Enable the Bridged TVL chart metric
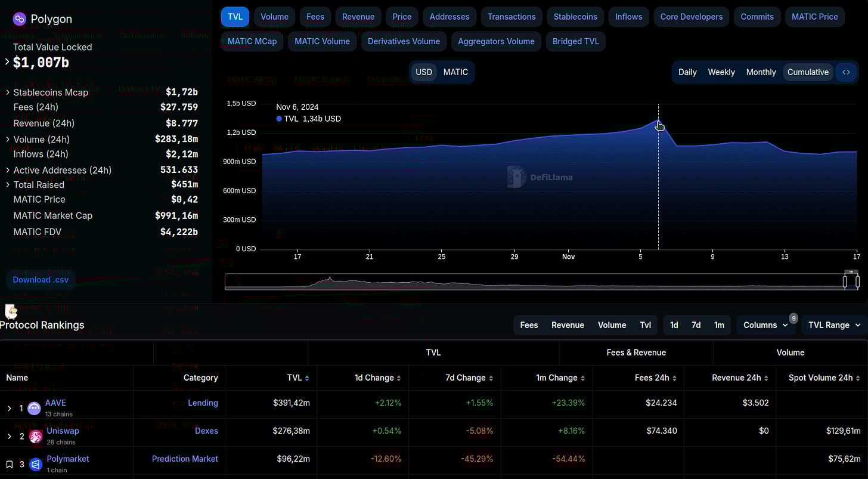 pyautogui.click(x=576, y=41)
